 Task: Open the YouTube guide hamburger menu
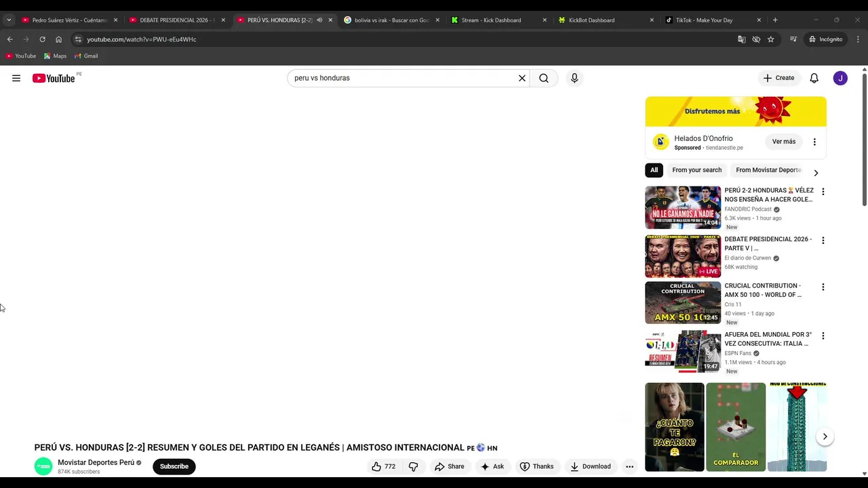pyautogui.click(x=16, y=78)
